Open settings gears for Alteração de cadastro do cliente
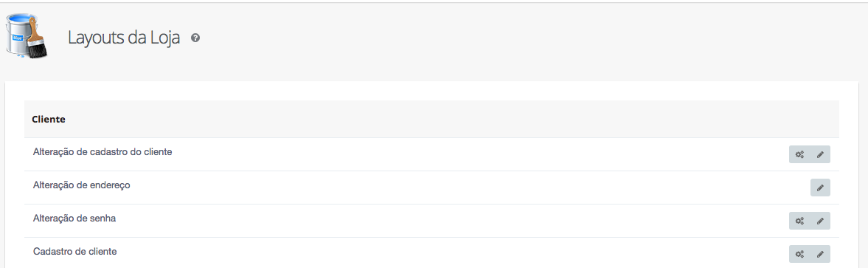Screen dimensions: 868x268 799,154
